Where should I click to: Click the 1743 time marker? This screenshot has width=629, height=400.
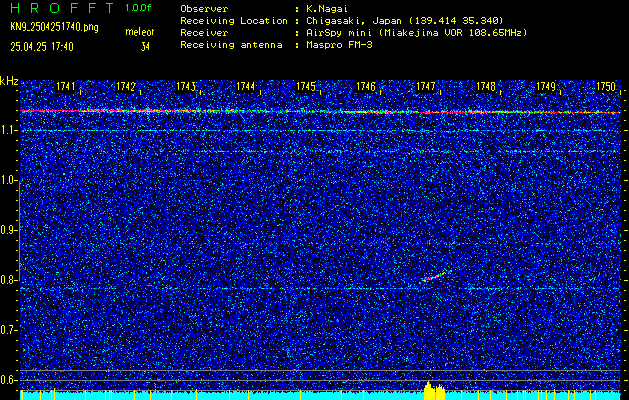pos(186,86)
